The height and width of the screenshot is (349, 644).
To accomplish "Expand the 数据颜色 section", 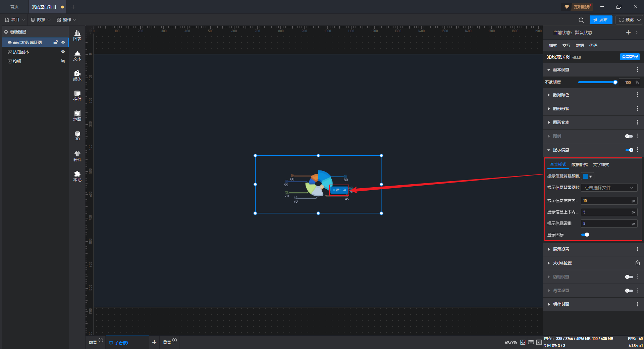I will point(549,95).
